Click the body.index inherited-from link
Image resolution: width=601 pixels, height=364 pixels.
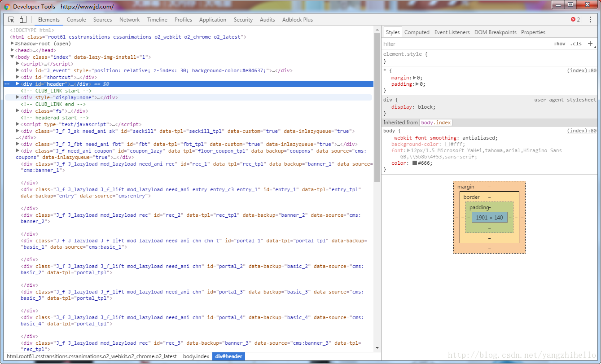[436, 123]
